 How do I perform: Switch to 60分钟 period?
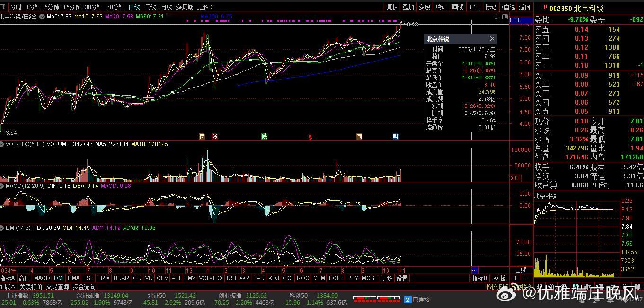tap(115, 7)
